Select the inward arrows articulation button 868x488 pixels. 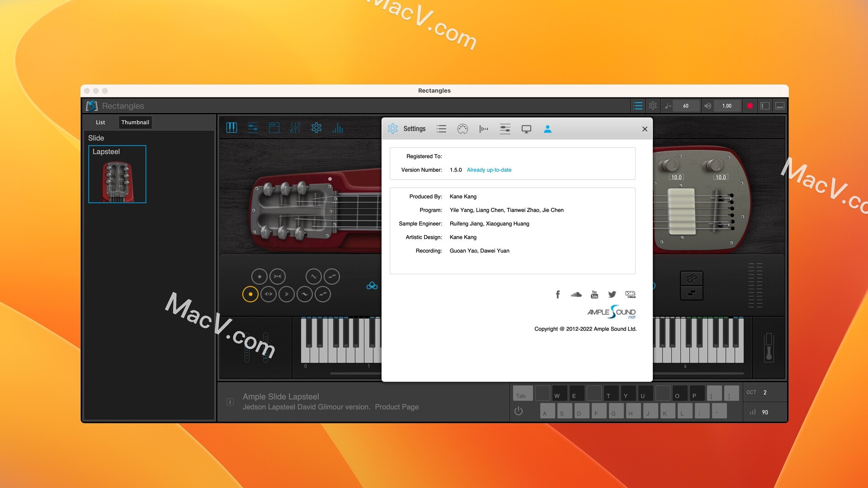[x=278, y=276]
